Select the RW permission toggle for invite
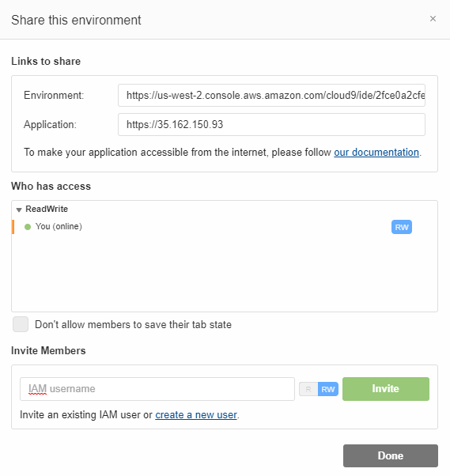Screen dimensions: 450x476 pyautogui.click(x=328, y=389)
